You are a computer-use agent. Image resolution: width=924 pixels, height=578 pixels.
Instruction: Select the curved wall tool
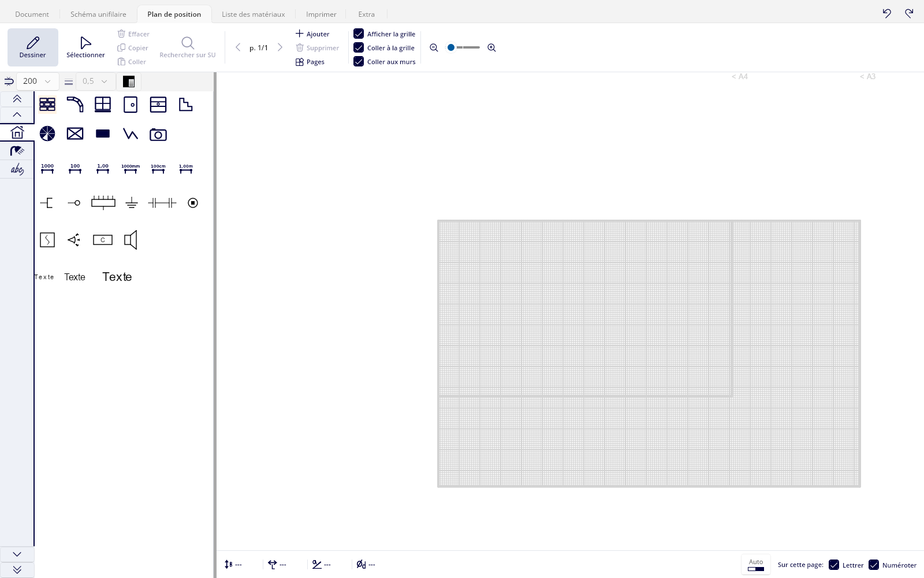click(x=75, y=105)
